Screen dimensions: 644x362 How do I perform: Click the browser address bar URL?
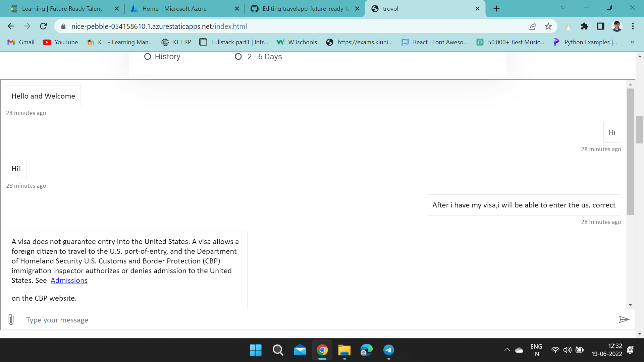[159, 26]
